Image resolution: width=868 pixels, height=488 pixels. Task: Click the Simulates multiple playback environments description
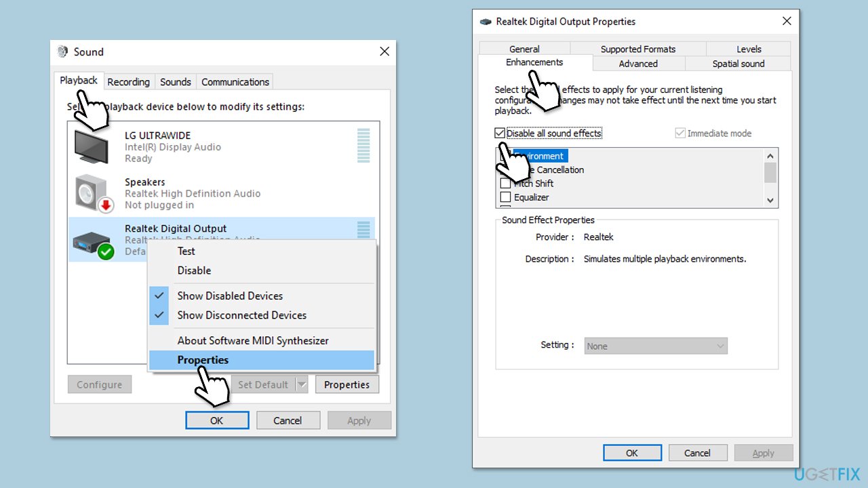coord(665,259)
